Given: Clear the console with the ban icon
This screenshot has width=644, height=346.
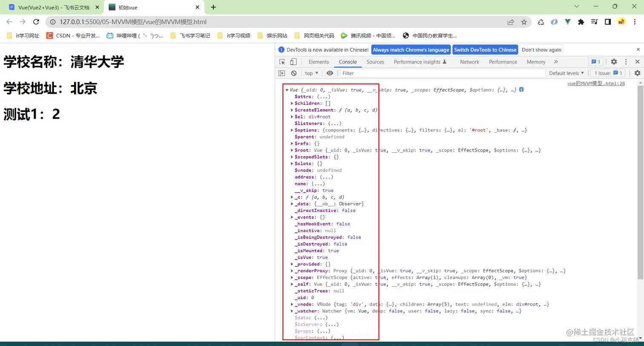Looking at the screenshot, I should pyautogui.click(x=294, y=73).
